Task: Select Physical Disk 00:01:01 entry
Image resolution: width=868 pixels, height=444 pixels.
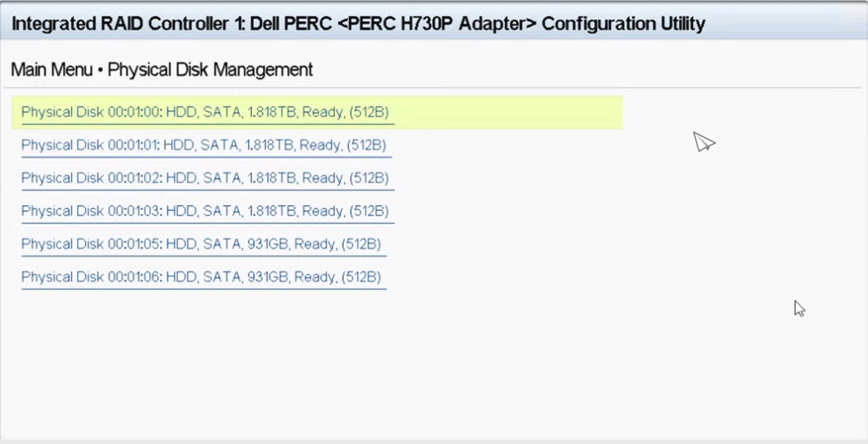Action: (203, 145)
